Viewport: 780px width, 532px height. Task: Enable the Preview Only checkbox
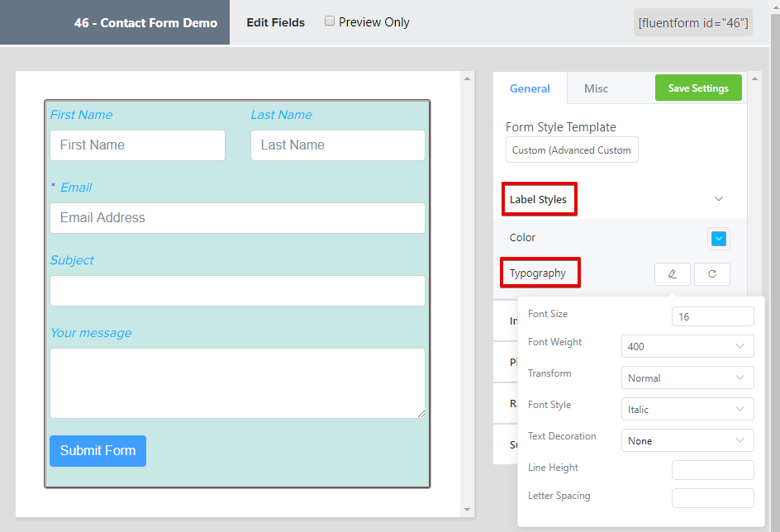click(x=330, y=21)
